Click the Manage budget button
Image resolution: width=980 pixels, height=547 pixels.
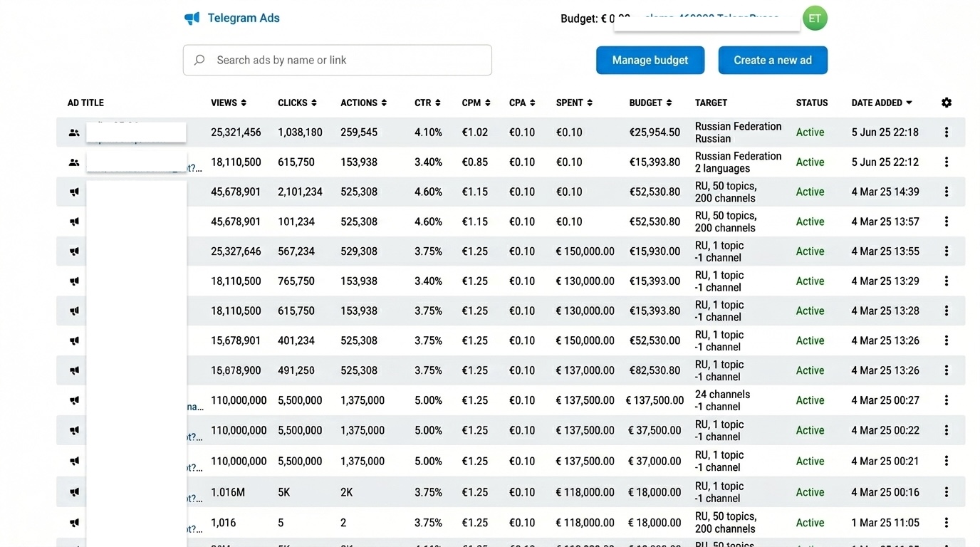click(x=650, y=60)
